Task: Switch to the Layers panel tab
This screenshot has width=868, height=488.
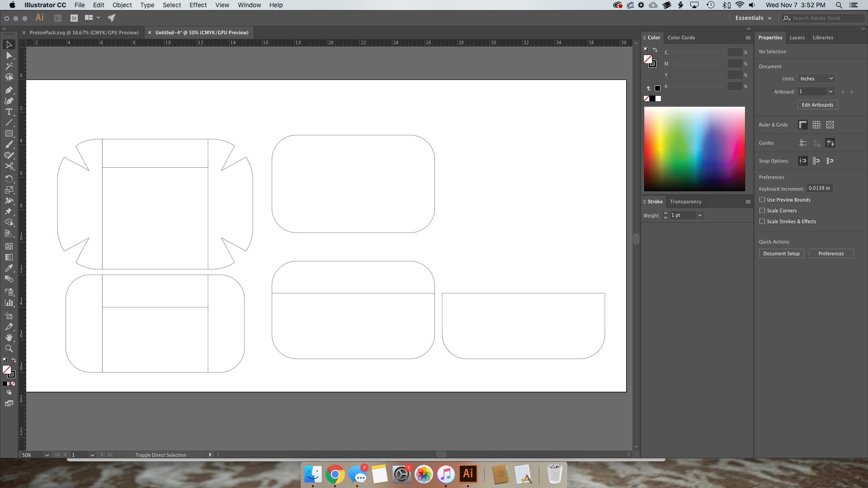Action: pyautogui.click(x=797, y=38)
